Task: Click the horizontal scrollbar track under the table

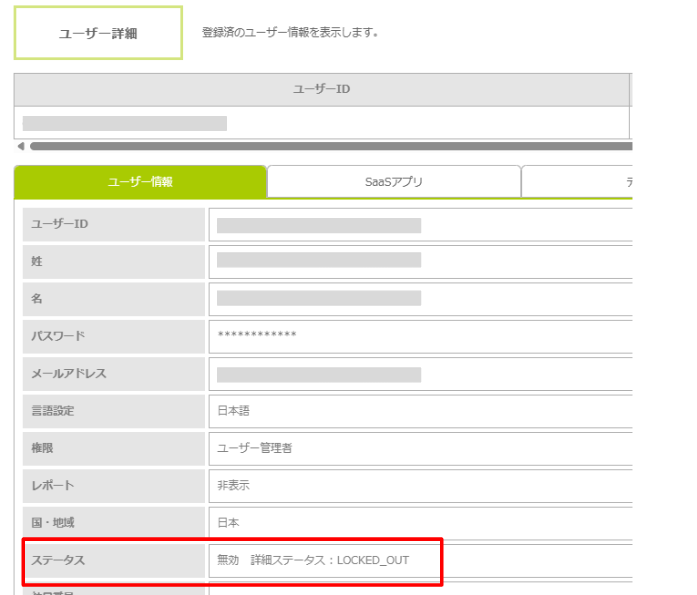Action: pos(330,146)
